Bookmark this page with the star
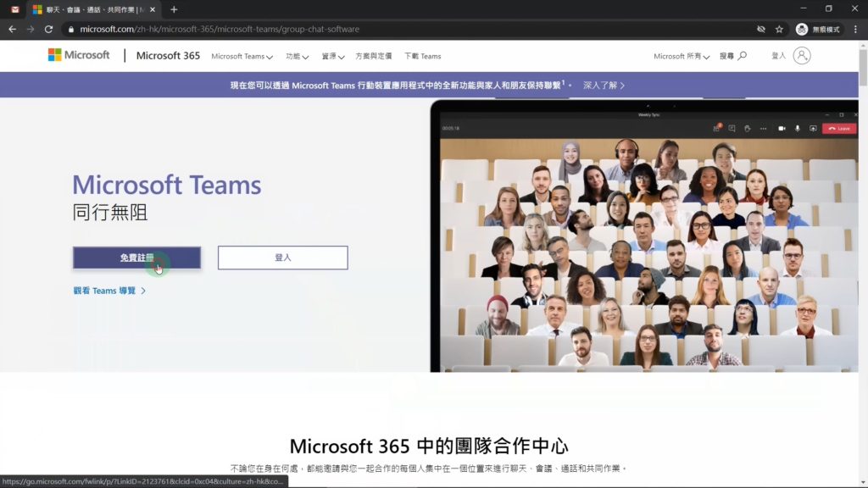Viewport: 868px width, 488px height. click(x=780, y=30)
